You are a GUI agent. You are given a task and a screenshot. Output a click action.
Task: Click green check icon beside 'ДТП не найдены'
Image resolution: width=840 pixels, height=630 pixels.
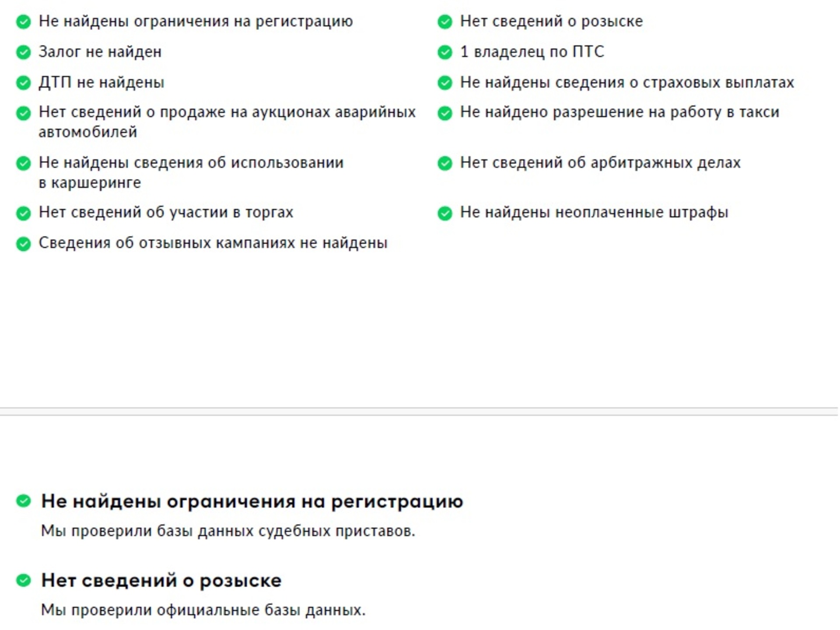[x=24, y=83]
